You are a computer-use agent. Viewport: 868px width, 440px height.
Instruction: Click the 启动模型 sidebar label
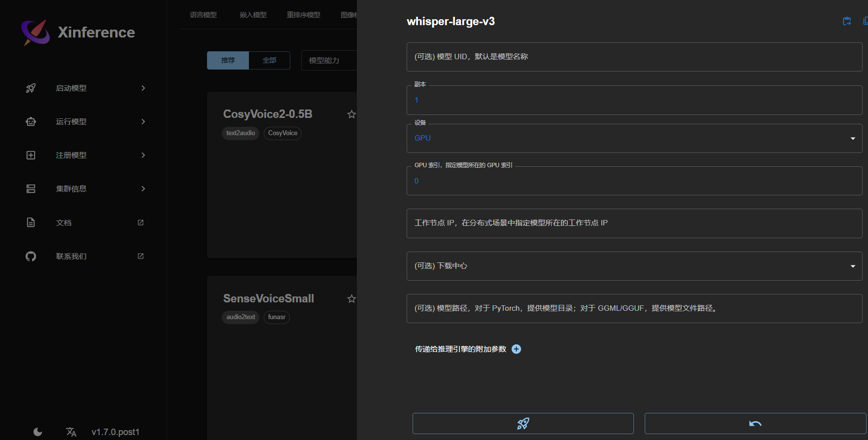click(71, 88)
